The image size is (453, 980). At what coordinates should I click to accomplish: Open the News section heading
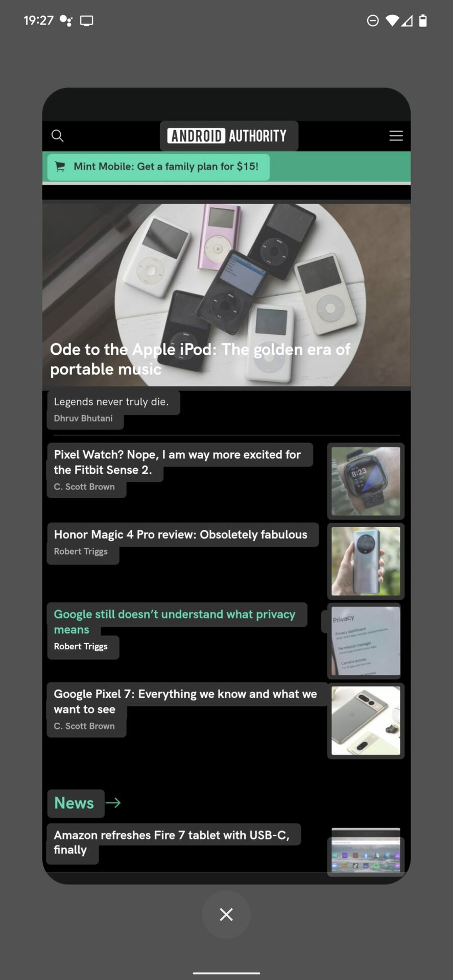(74, 803)
